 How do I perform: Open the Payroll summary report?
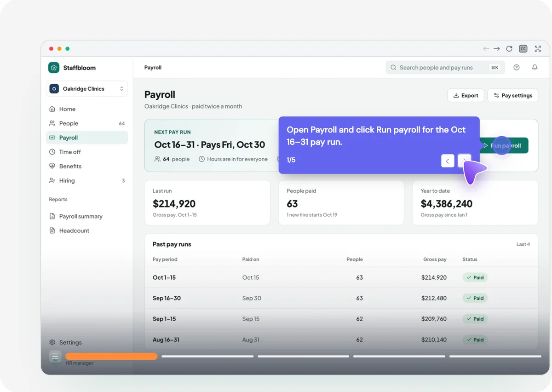click(87, 216)
